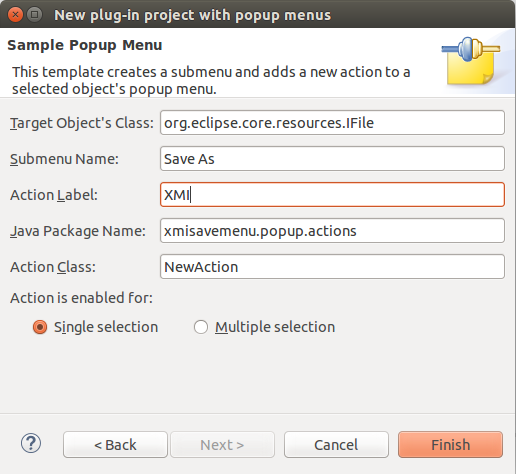516x474 pixels.
Task: Click the maximize window button in title bar
Action: coord(34,15)
